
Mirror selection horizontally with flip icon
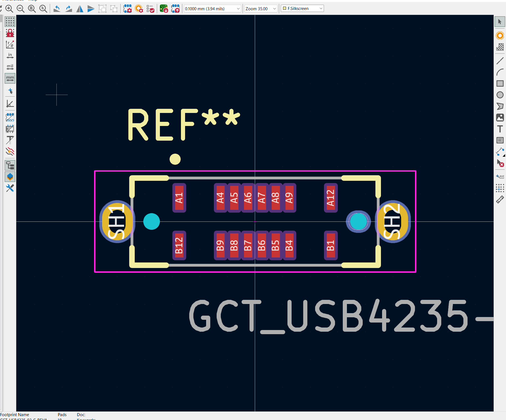point(80,9)
